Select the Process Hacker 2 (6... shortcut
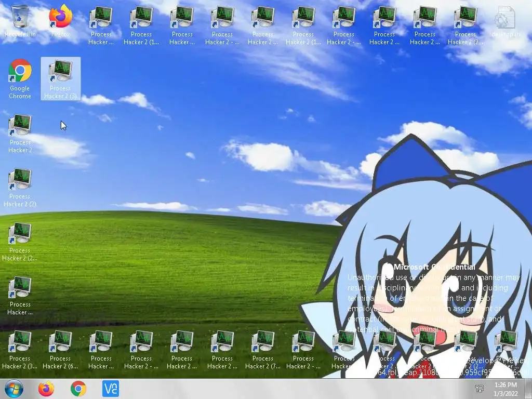The width and height of the screenshot is (532, 399). click(60, 350)
